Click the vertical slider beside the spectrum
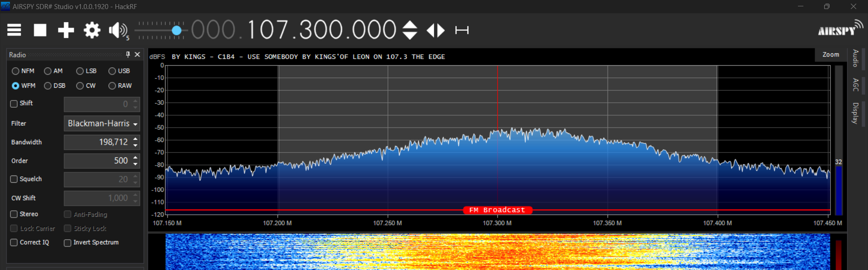868x270 pixels. click(839, 140)
